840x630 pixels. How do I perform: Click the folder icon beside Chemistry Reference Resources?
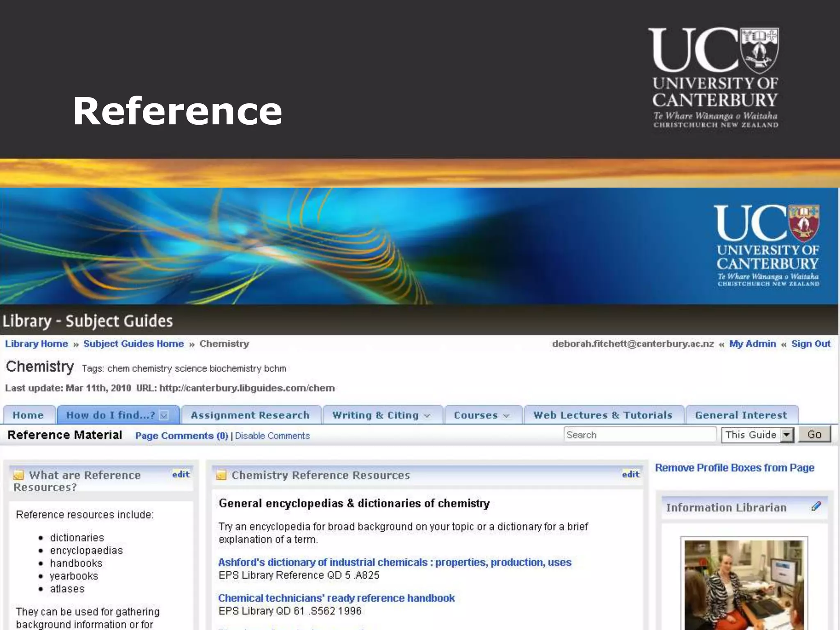coord(221,475)
